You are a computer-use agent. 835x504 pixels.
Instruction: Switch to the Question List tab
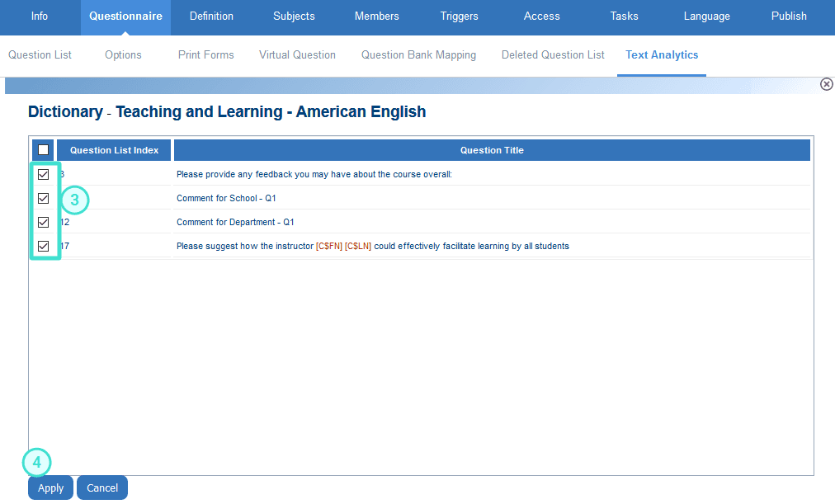40,54
